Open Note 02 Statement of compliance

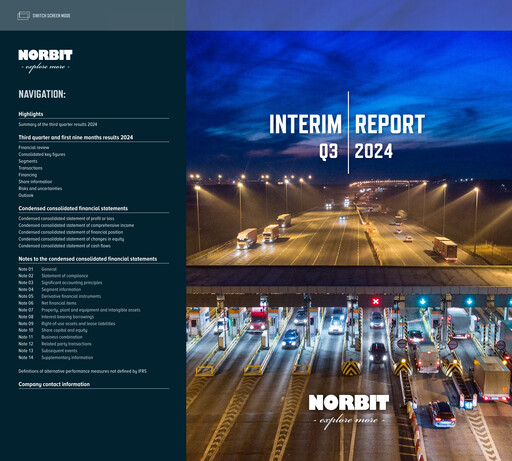(x=53, y=276)
